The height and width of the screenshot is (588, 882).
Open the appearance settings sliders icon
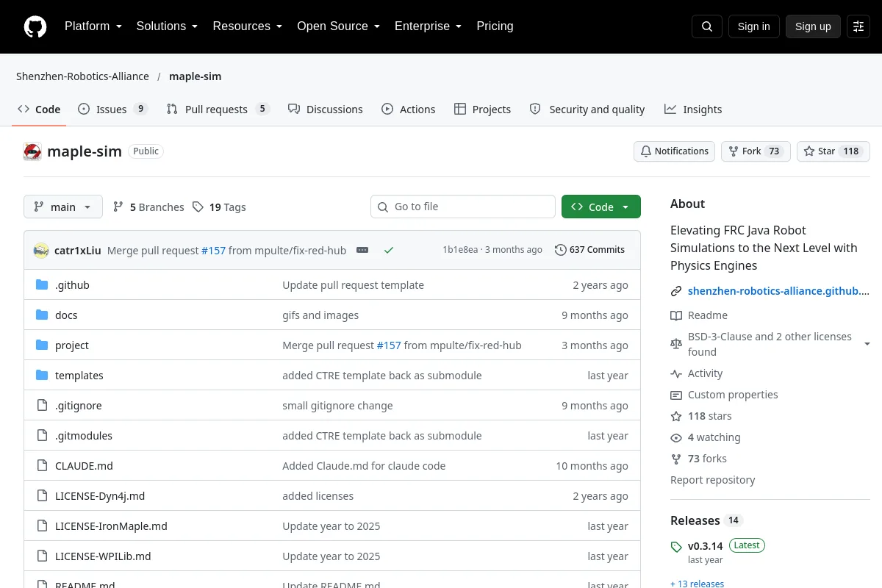[x=858, y=26]
